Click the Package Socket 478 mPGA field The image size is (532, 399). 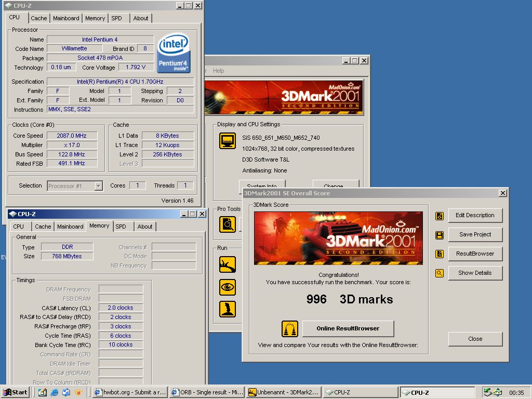[100, 58]
